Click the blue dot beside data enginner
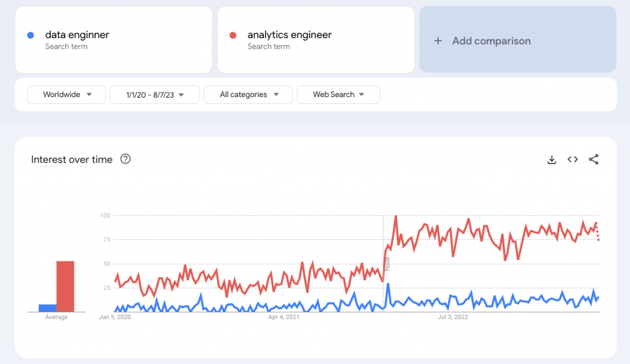Image resolution: width=630 pixels, height=364 pixels. (31, 35)
